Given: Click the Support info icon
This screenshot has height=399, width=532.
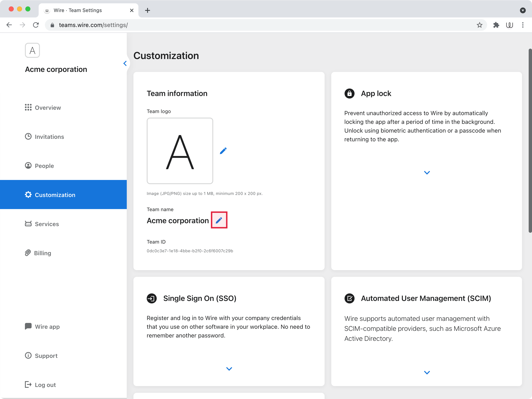Looking at the screenshot, I should [x=28, y=356].
